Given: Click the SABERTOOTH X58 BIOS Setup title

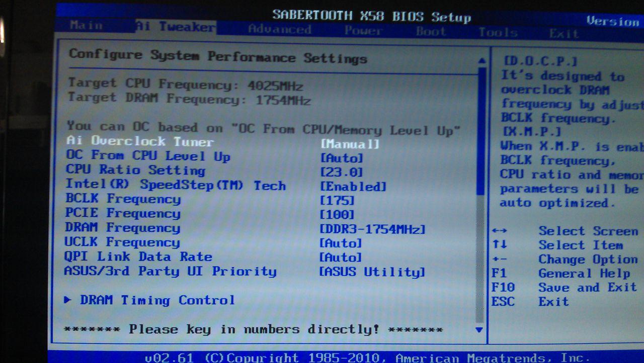Looking at the screenshot, I should 372,16.
